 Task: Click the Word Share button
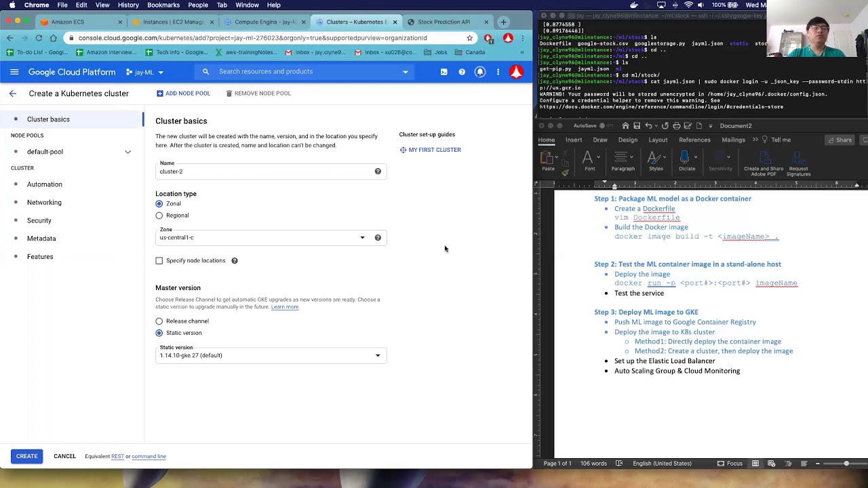pos(840,140)
